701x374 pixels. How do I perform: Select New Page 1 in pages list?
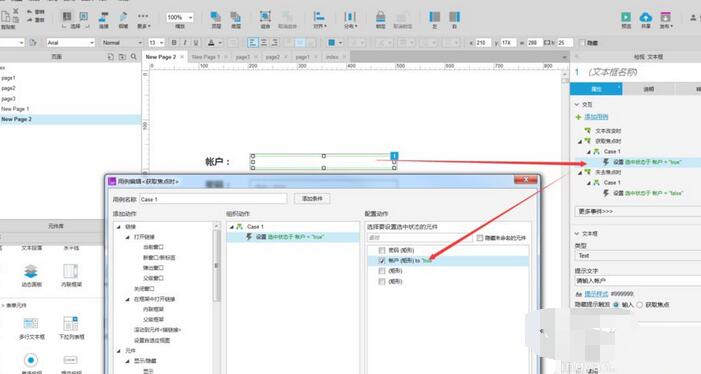click(x=15, y=109)
